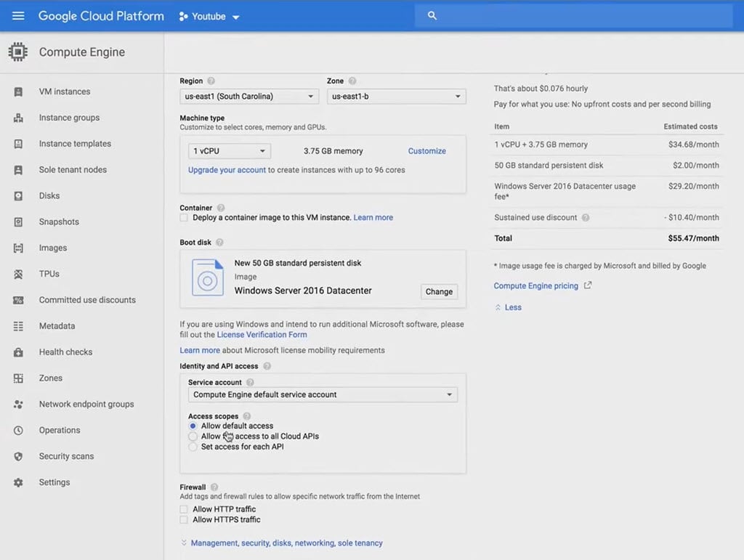Click the Security scans shield icon
The width and height of the screenshot is (744, 560).
pyautogui.click(x=18, y=457)
